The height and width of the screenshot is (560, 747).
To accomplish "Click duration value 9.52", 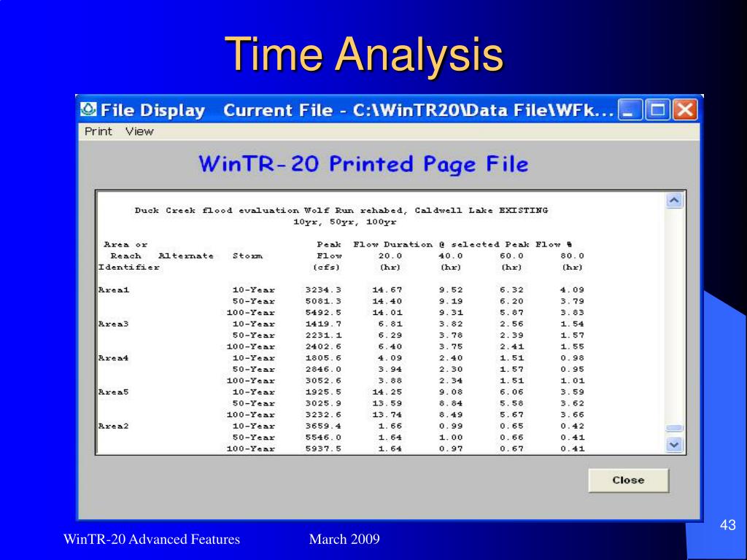I will click(451, 289).
